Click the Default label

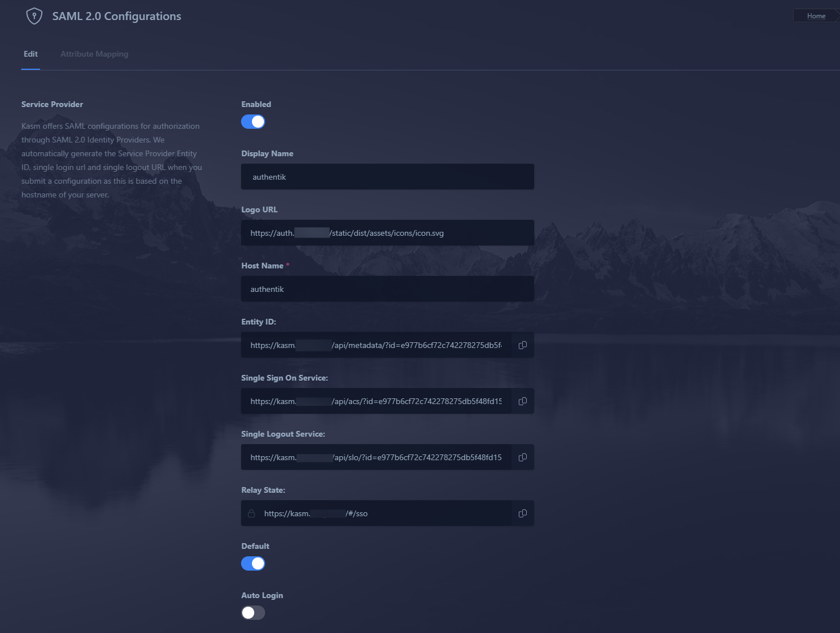pyautogui.click(x=255, y=546)
